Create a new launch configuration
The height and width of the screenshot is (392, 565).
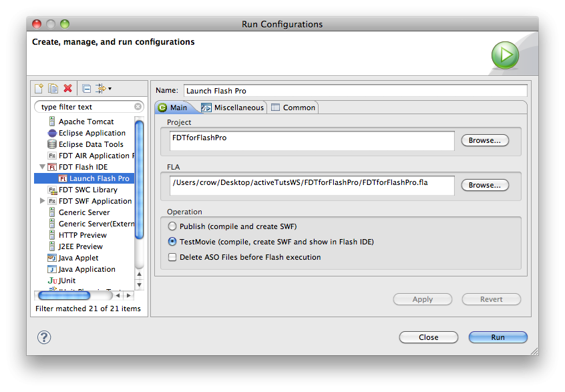pos(40,87)
